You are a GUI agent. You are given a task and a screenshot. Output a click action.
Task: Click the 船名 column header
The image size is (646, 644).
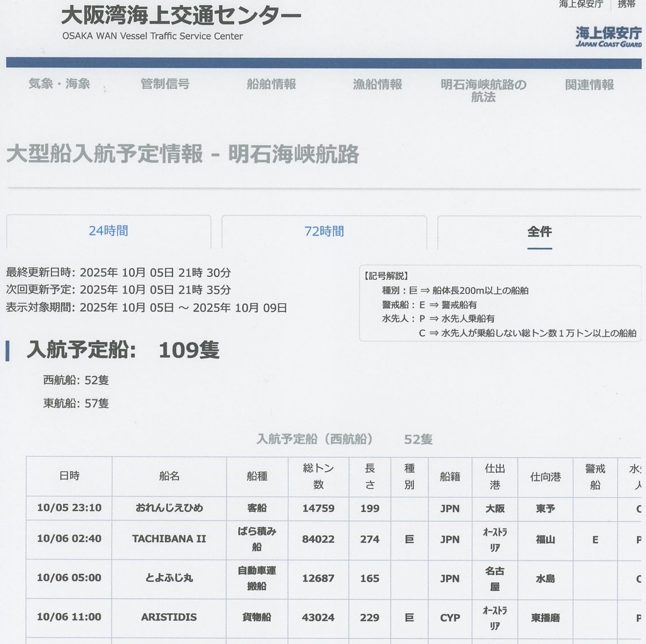[x=169, y=476]
